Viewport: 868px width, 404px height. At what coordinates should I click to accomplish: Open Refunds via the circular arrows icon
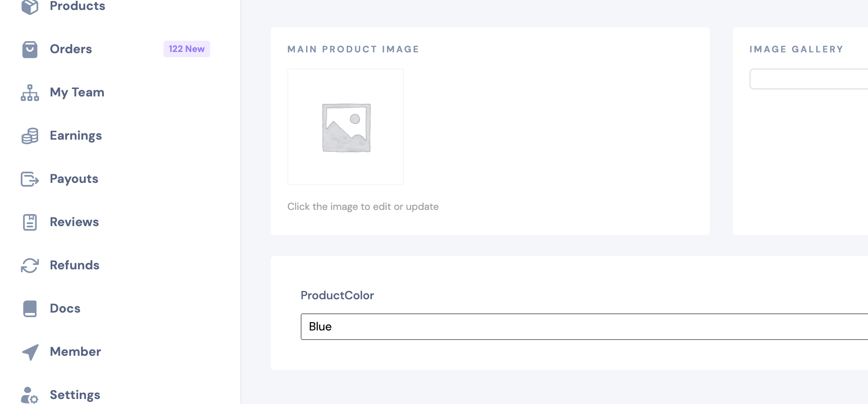click(x=29, y=265)
